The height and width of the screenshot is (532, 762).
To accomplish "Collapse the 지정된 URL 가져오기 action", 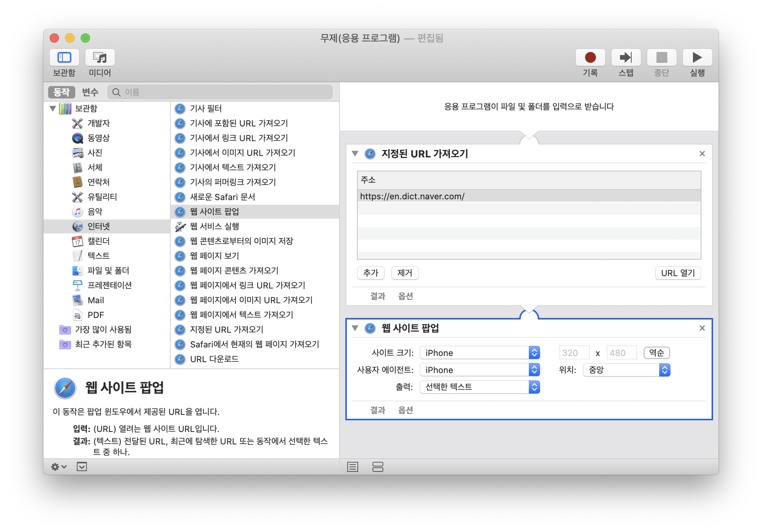I will [355, 154].
